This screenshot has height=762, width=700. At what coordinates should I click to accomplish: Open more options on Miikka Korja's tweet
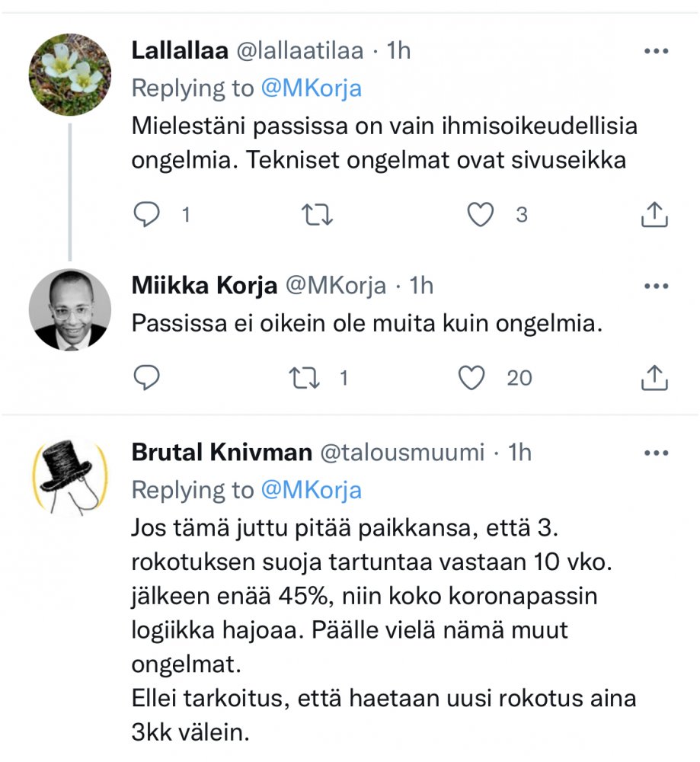[x=656, y=286]
